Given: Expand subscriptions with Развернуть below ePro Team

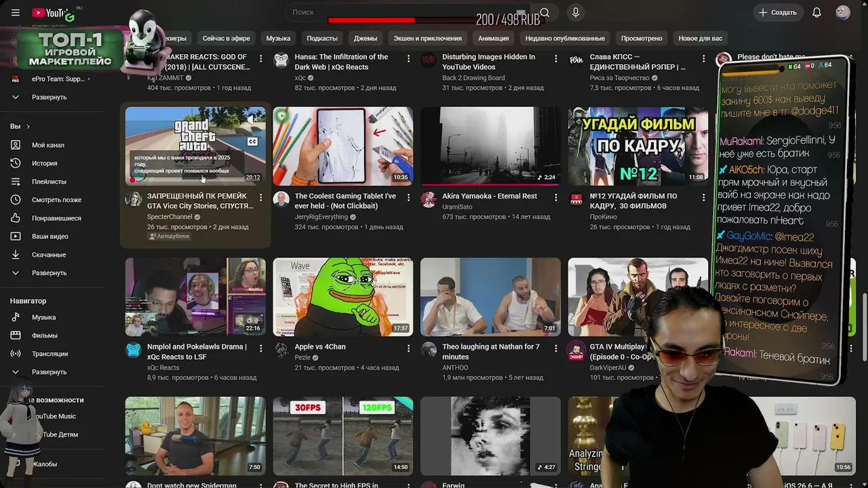Looking at the screenshot, I should (49, 97).
